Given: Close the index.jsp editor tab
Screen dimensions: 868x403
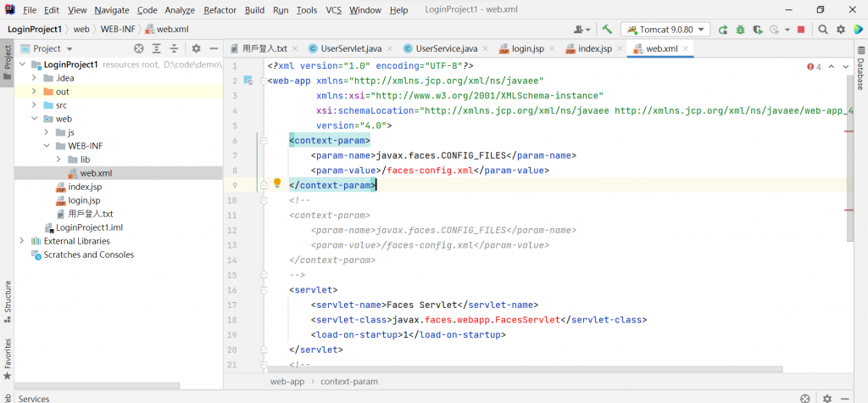Looking at the screenshot, I should (620, 48).
